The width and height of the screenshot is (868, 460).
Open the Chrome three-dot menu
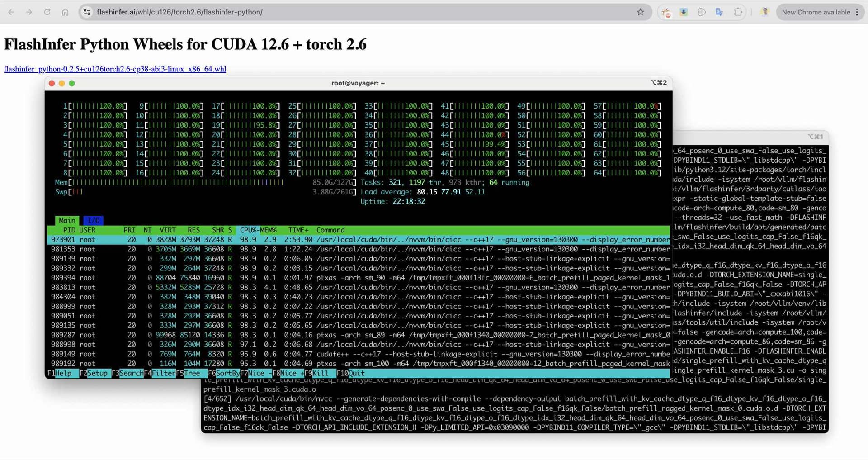(858, 12)
